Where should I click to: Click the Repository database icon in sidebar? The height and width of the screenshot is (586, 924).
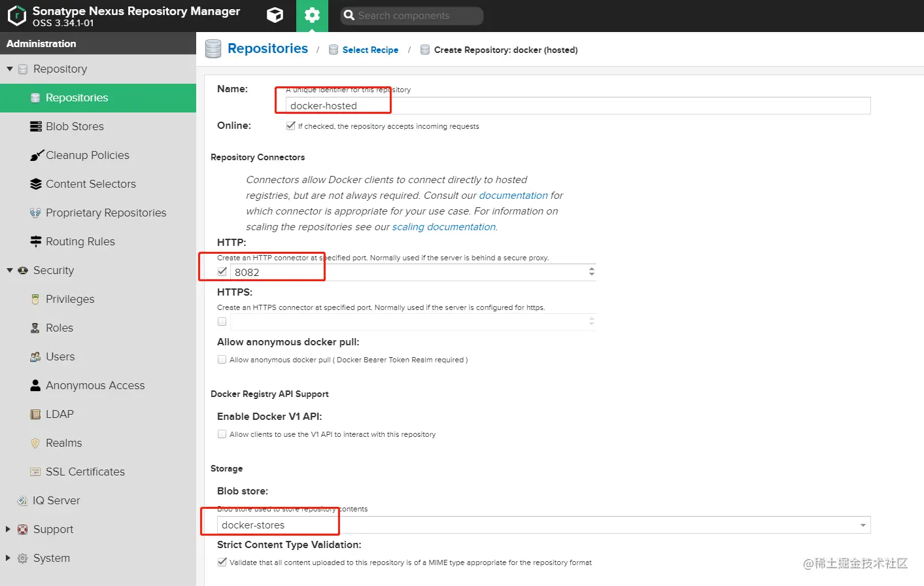tap(23, 69)
